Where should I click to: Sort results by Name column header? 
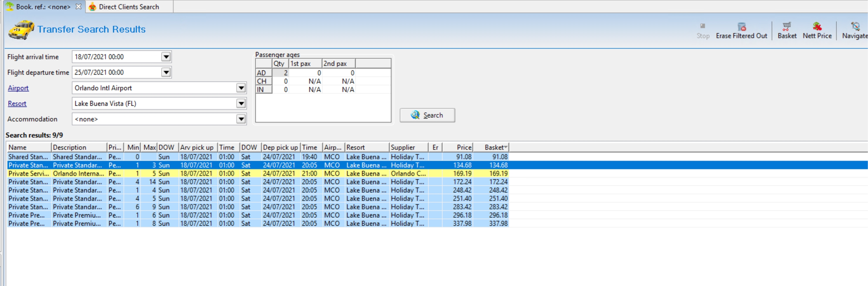pos(29,147)
